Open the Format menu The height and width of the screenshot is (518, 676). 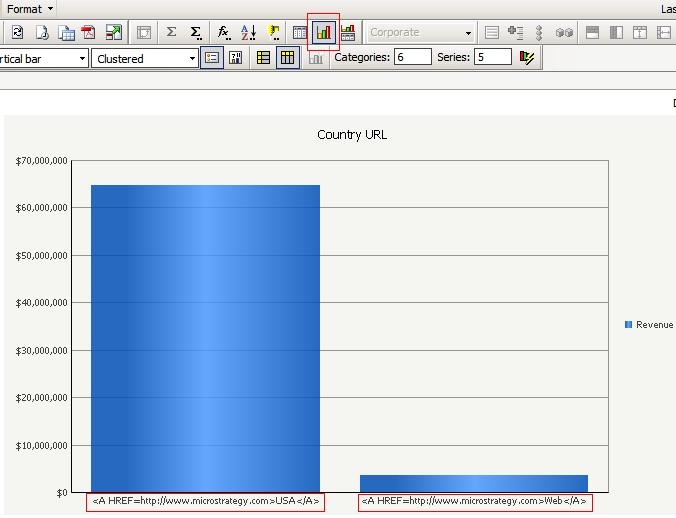[29, 9]
